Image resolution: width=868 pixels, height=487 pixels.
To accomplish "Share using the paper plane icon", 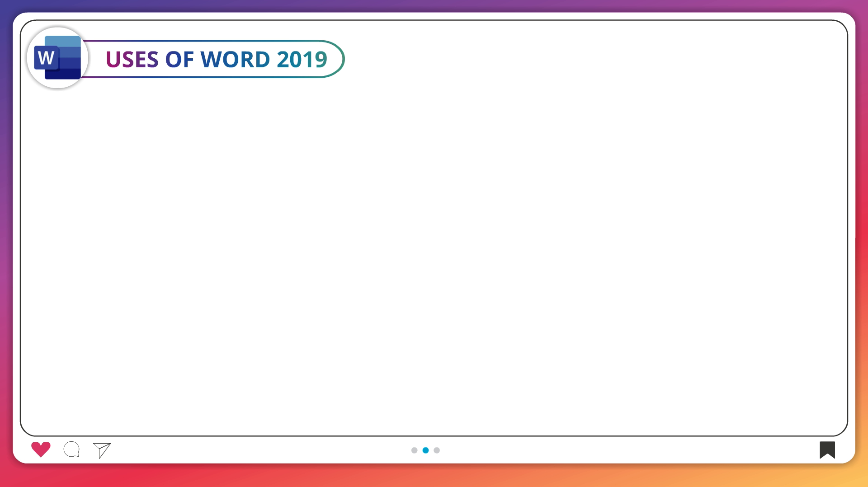I will pos(102,450).
